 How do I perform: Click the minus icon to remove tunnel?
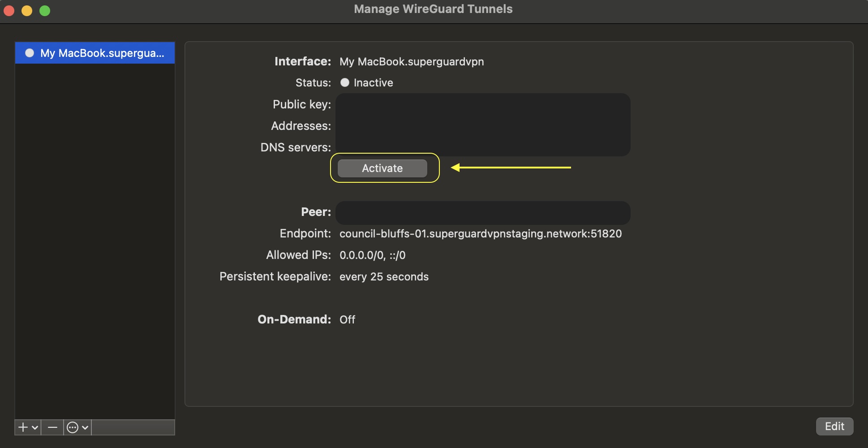pyautogui.click(x=52, y=427)
